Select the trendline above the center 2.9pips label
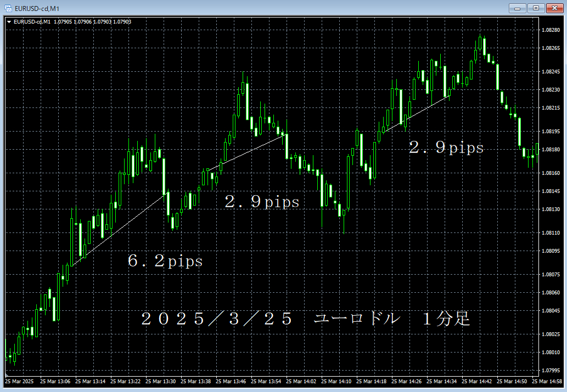The width and height of the screenshot is (567, 392). tap(244, 153)
